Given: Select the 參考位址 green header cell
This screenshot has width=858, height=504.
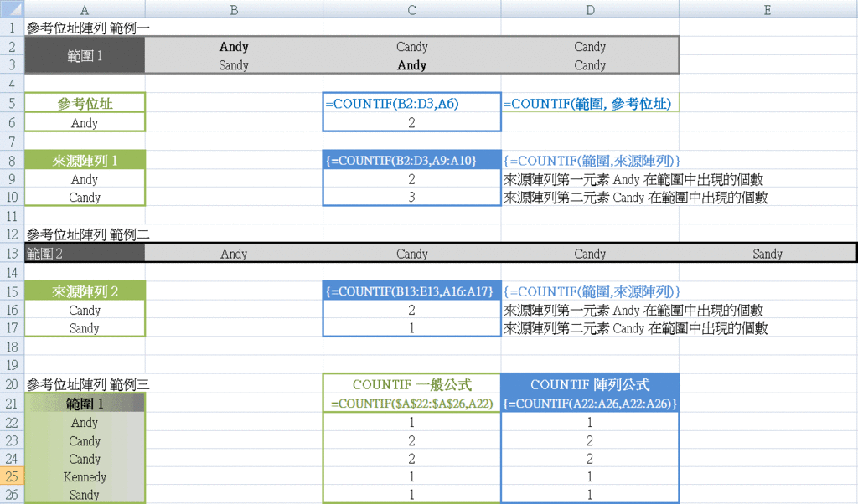Looking at the screenshot, I should [84, 102].
